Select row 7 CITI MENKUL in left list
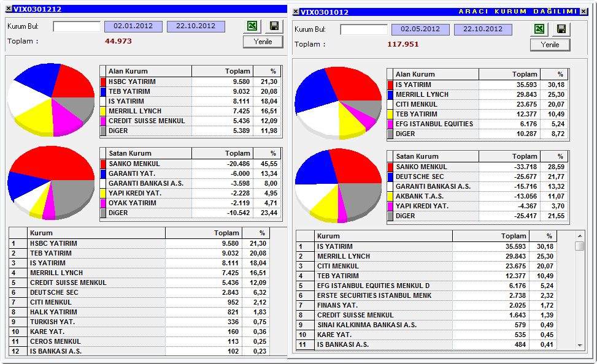The width and height of the screenshot is (597, 364). tap(139, 302)
